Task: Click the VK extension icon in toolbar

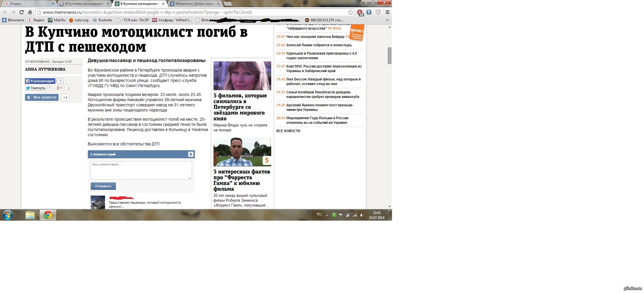Action: click(x=369, y=12)
